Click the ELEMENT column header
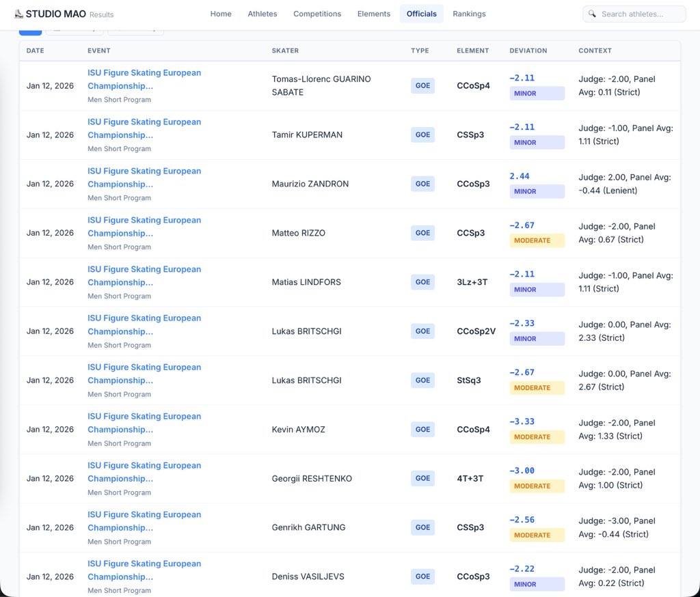The height and width of the screenshot is (597, 700). point(473,51)
